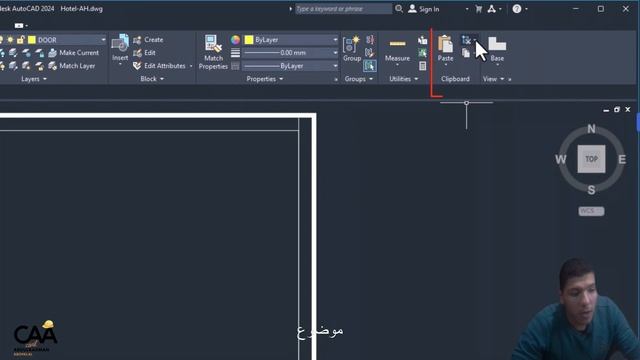Click the Arabic text in drawing
Screen dimensions: 640x360
tap(320, 331)
